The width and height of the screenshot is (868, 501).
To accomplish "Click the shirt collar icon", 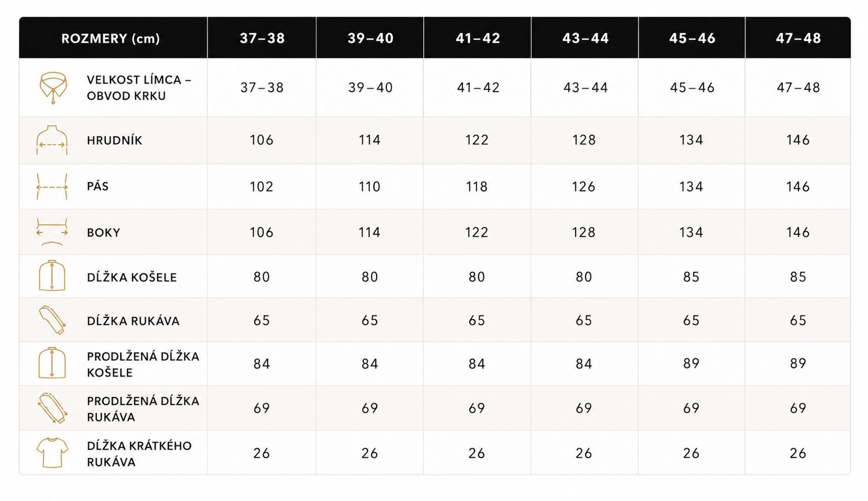I will click(x=53, y=88).
